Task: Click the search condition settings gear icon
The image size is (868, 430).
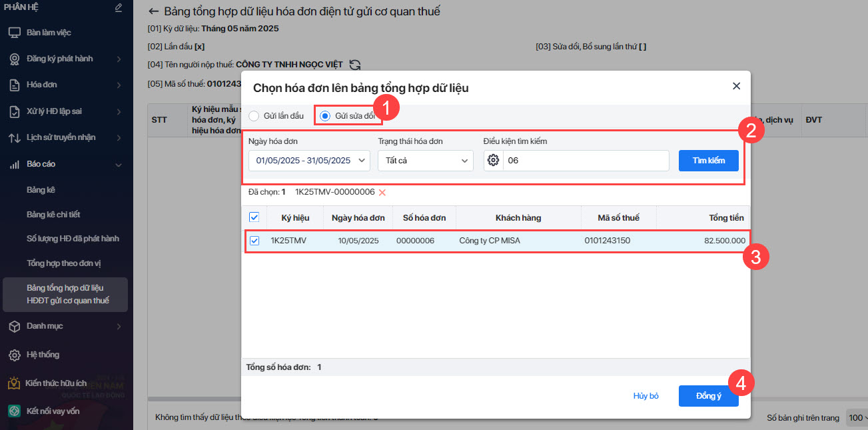Action: point(493,161)
